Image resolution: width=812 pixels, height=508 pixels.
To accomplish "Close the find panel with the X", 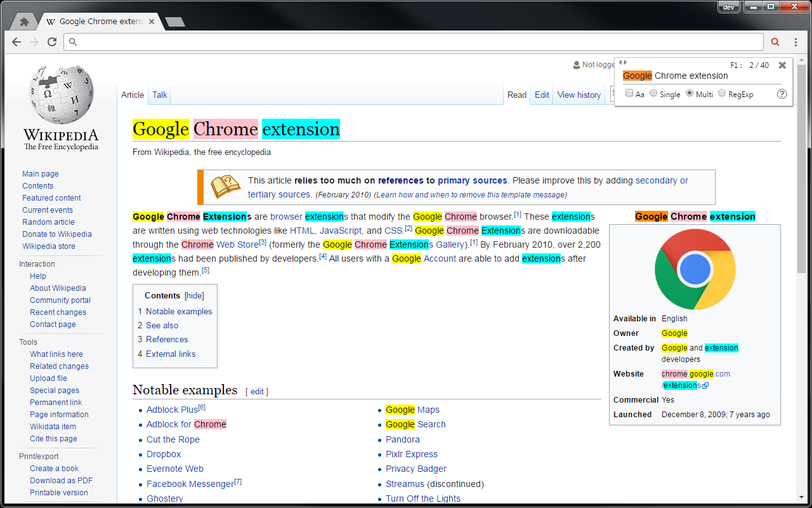I will pos(782,65).
